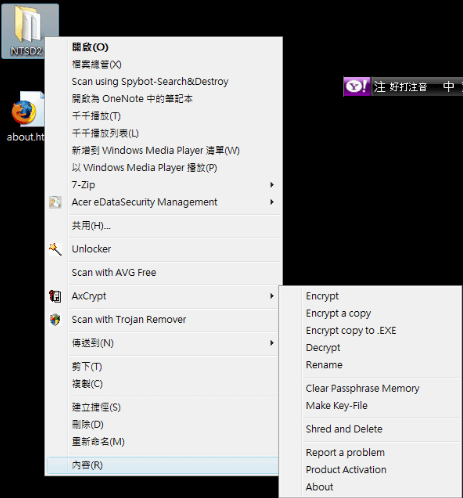Choose Encrypt a copy
The width and height of the screenshot is (463, 498).
(370, 313)
